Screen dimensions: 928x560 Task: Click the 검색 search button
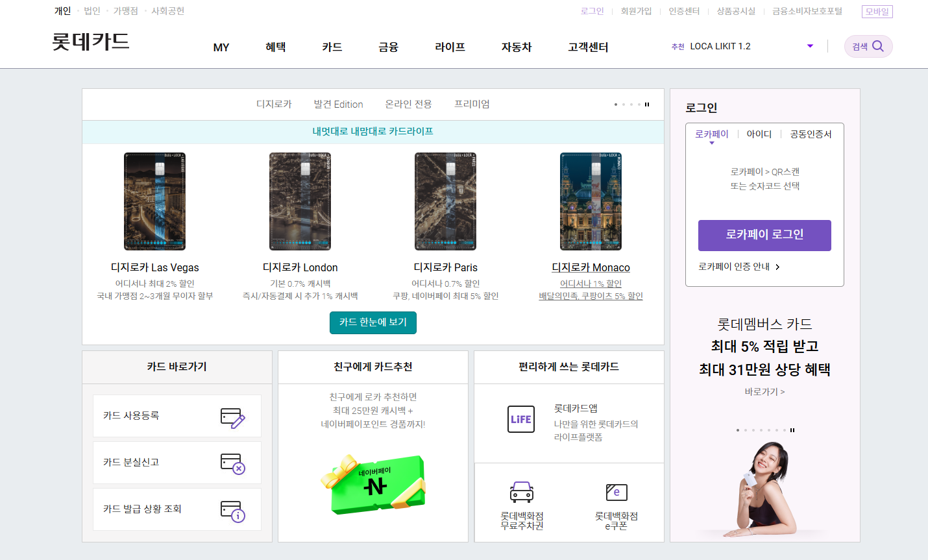[x=868, y=46]
